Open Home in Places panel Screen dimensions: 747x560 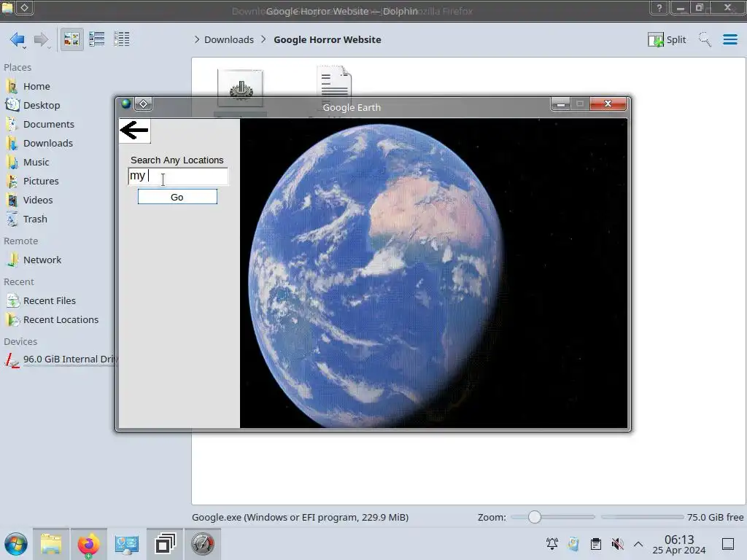(36, 86)
